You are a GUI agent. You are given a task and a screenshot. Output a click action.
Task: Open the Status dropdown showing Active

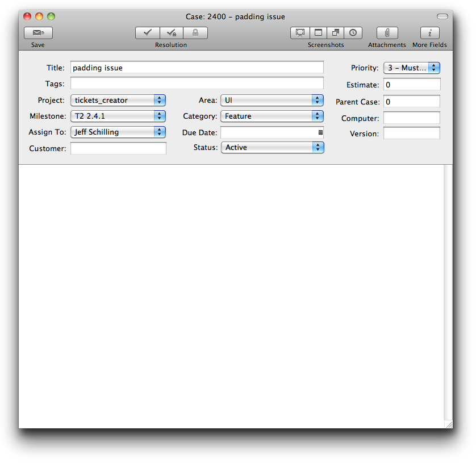273,148
